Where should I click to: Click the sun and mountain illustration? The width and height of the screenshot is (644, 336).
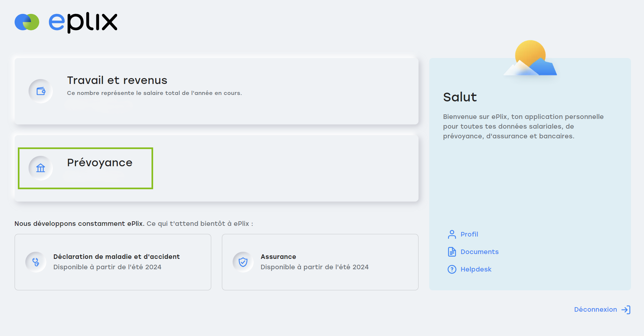(530, 58)
